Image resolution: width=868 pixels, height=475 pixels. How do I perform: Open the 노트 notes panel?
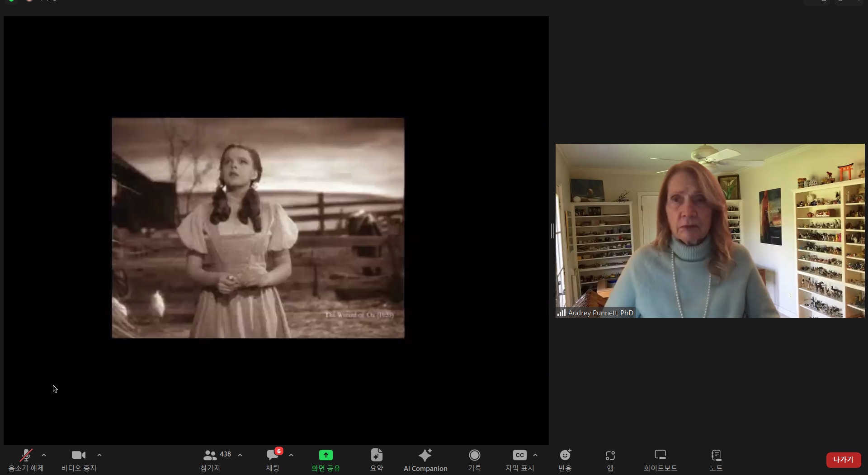(x=716, y=461)
